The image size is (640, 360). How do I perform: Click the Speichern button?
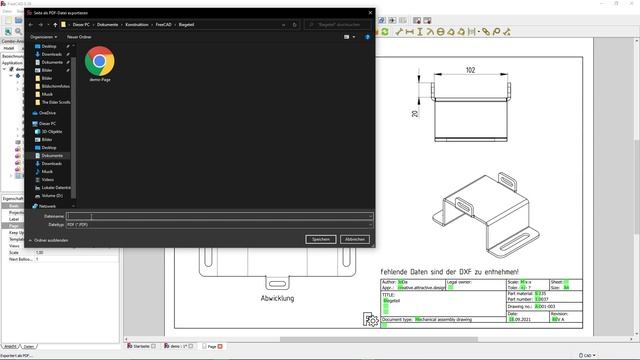click(x=321, y=240)
